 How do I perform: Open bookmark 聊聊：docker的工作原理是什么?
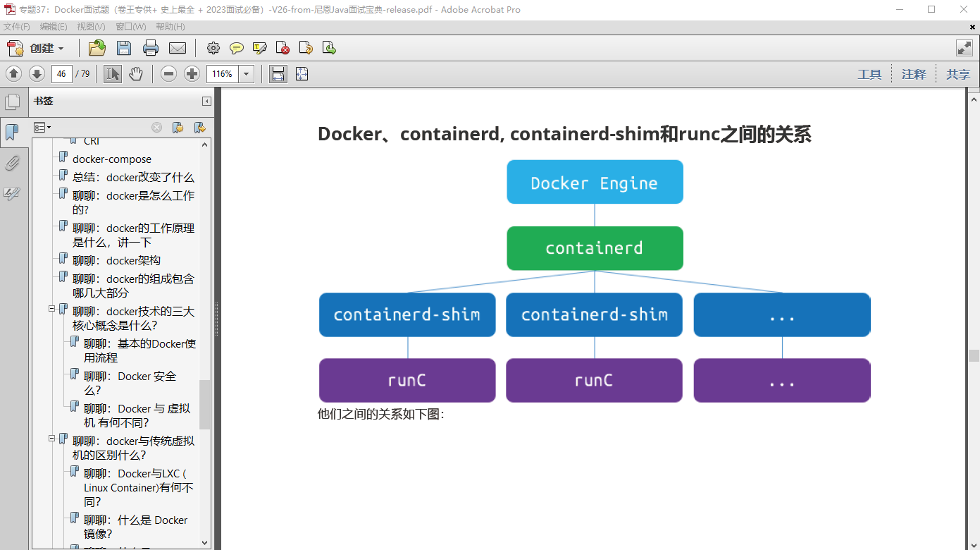(133, 235)
